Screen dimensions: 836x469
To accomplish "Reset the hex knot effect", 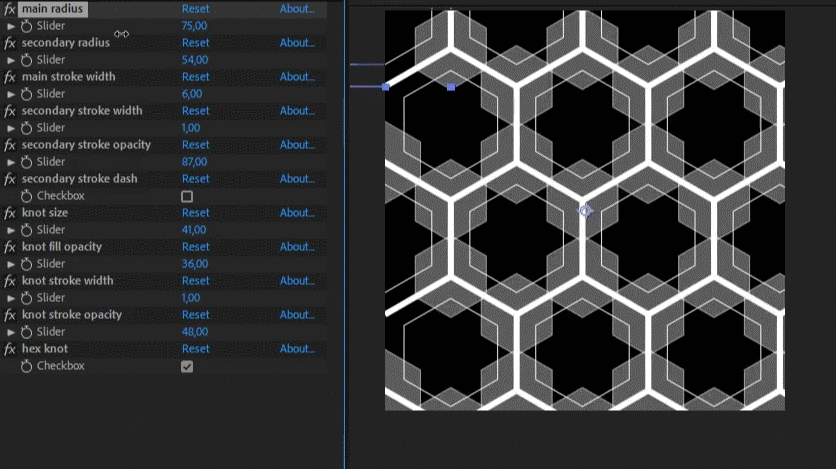I will coord(196,349).
